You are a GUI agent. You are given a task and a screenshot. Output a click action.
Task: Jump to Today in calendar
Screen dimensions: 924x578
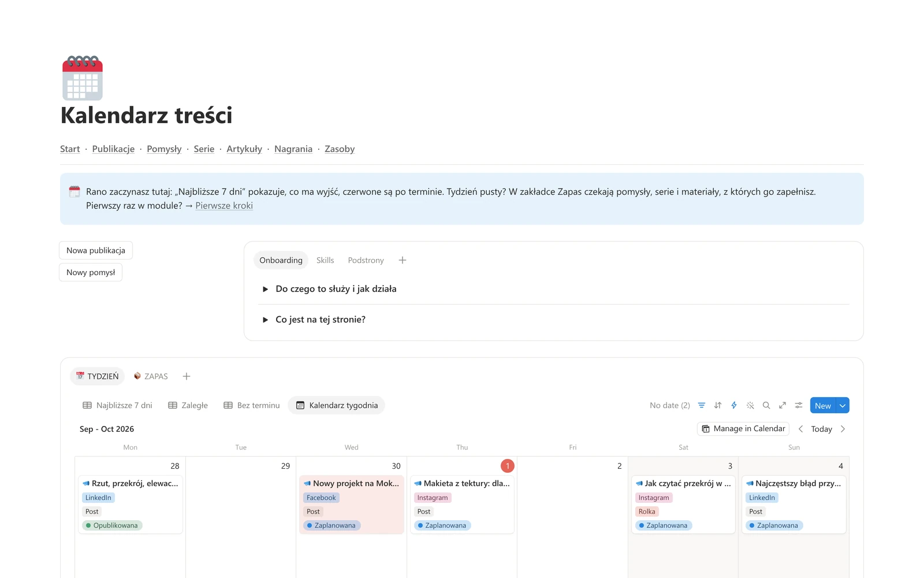pyautogui.click(x=821, y=429)
